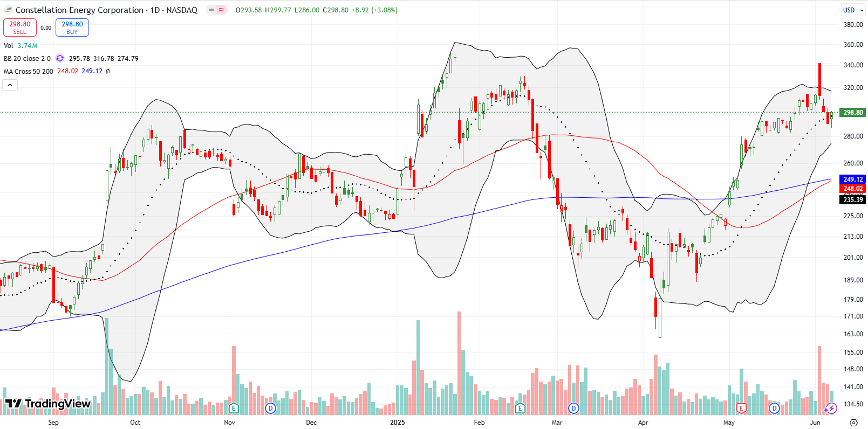
Task: Click the close price C298.80
Action: pos(336,10)
